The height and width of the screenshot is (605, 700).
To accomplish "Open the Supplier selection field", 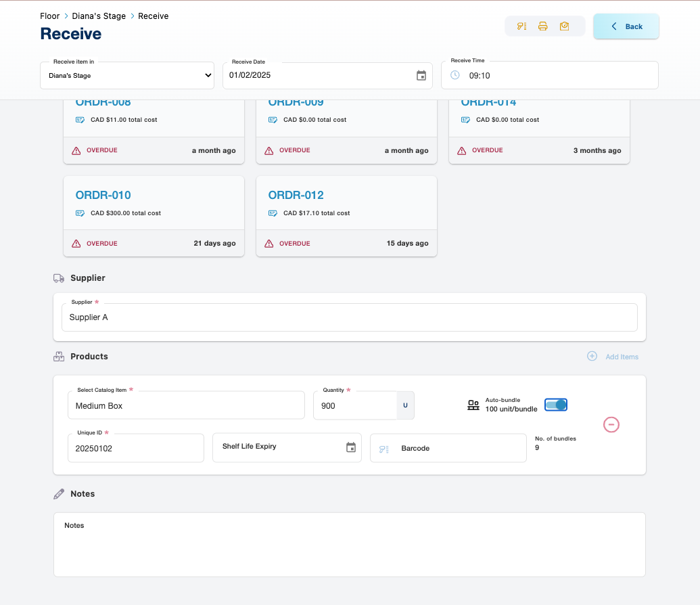I will click(349, 317).
